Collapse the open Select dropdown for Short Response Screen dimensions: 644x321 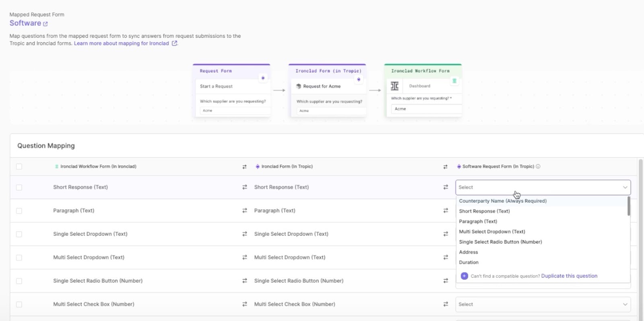click(x=543, y=187)
